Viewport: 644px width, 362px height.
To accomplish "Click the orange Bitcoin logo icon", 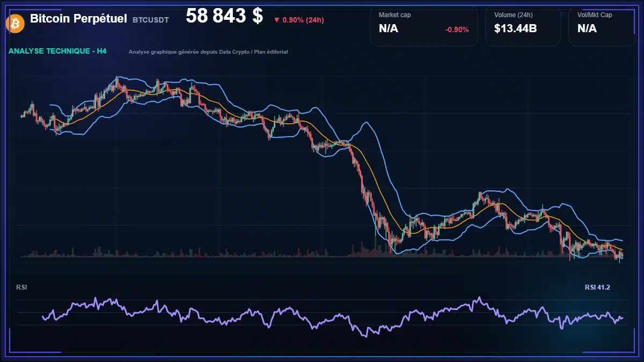I will point(14,23).
